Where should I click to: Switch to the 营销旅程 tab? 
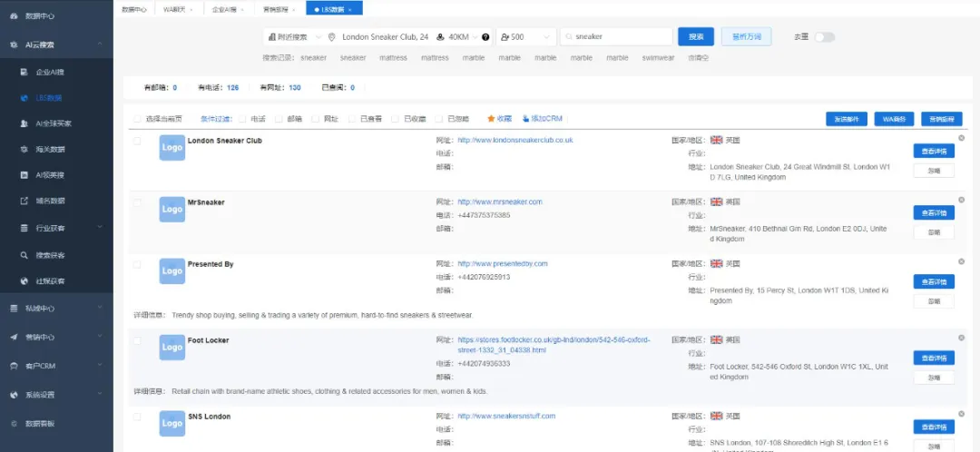click(x=279, y=9)
